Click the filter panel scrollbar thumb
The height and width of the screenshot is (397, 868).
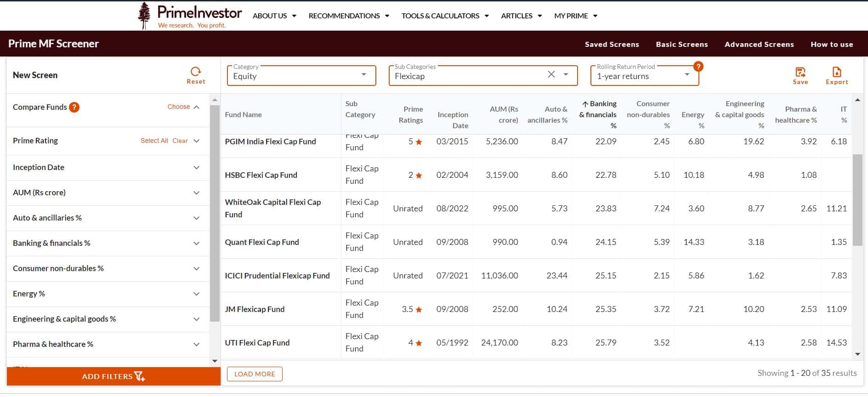(x=215, y=213)
